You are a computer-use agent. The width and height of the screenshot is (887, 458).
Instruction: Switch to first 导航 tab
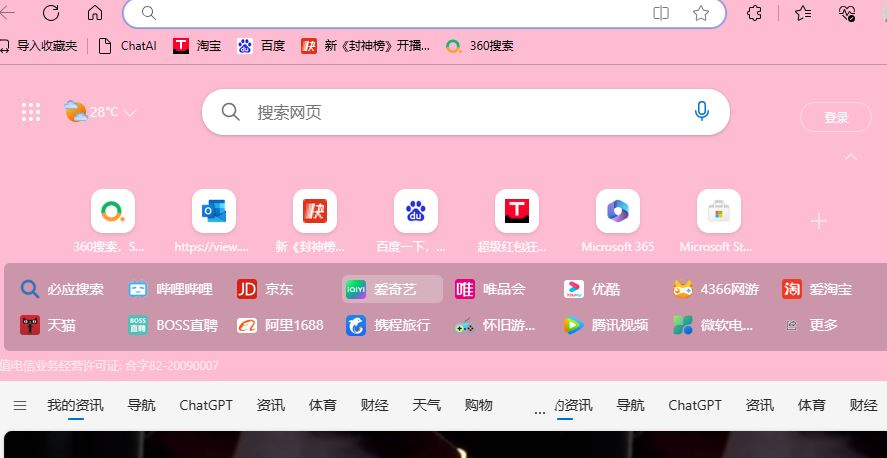141,405
